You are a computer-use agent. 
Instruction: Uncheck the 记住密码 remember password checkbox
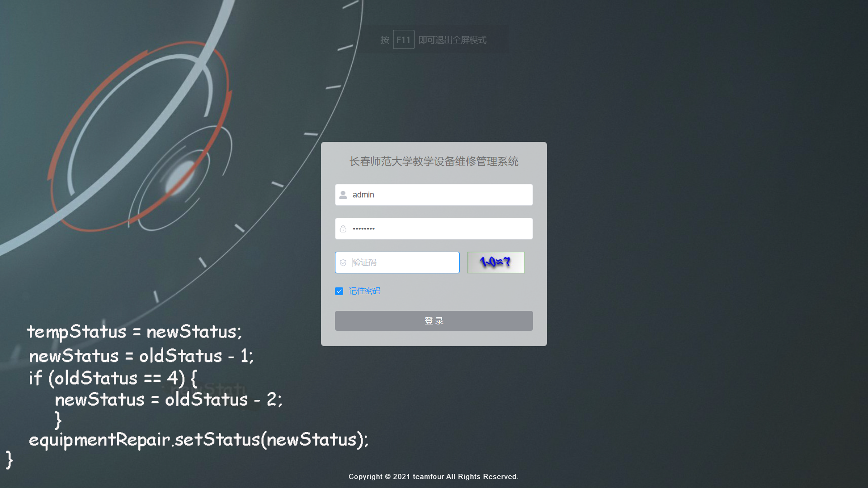(x=339, y=291)
